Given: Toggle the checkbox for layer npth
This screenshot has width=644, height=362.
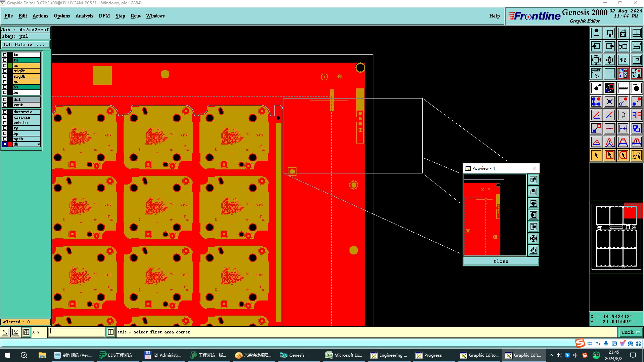Looking at the screenshot, I should pyautogui.click(x=5, y=139).
